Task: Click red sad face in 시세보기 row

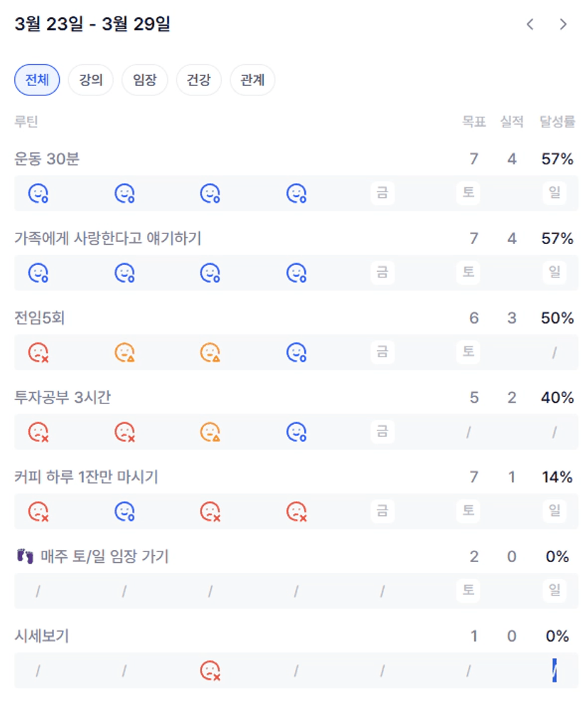Action: [x=210, y=670]
